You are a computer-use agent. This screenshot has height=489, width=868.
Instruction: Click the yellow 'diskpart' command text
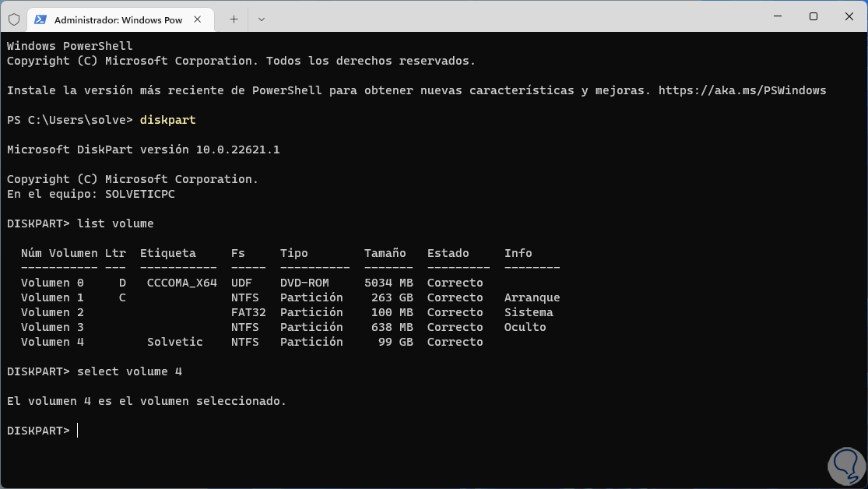167,120
